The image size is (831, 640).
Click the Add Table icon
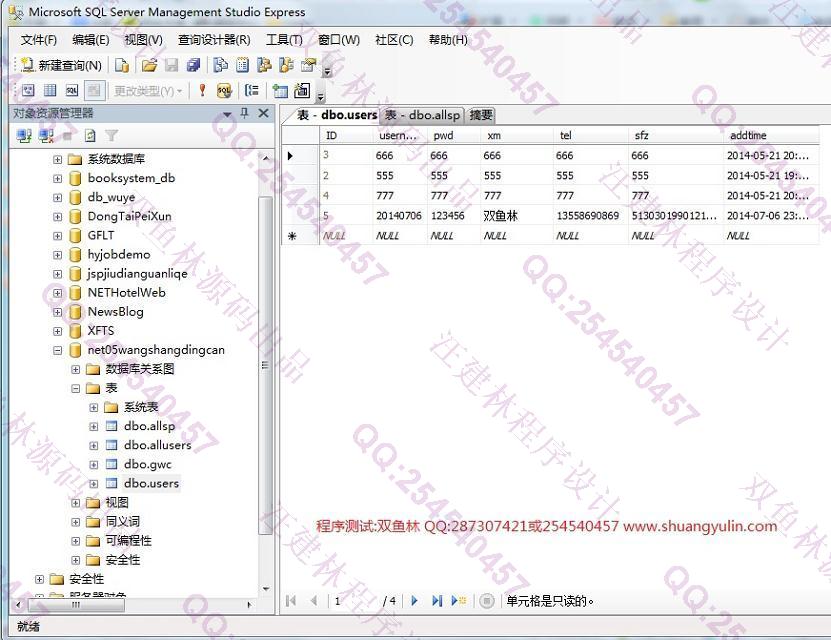point(280,91)
